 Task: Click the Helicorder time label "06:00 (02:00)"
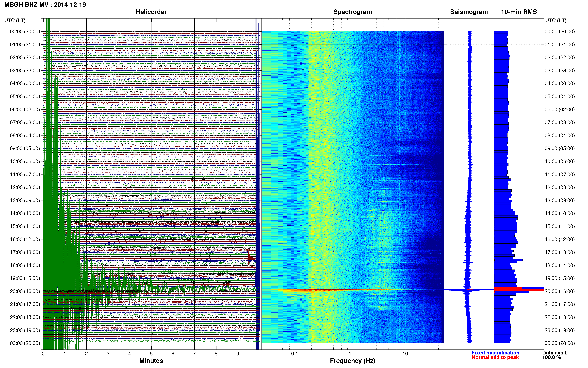point(25,110)
